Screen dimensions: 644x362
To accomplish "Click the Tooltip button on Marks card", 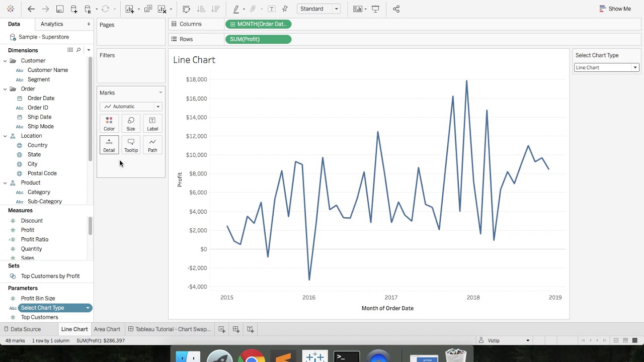I will 131,145.
